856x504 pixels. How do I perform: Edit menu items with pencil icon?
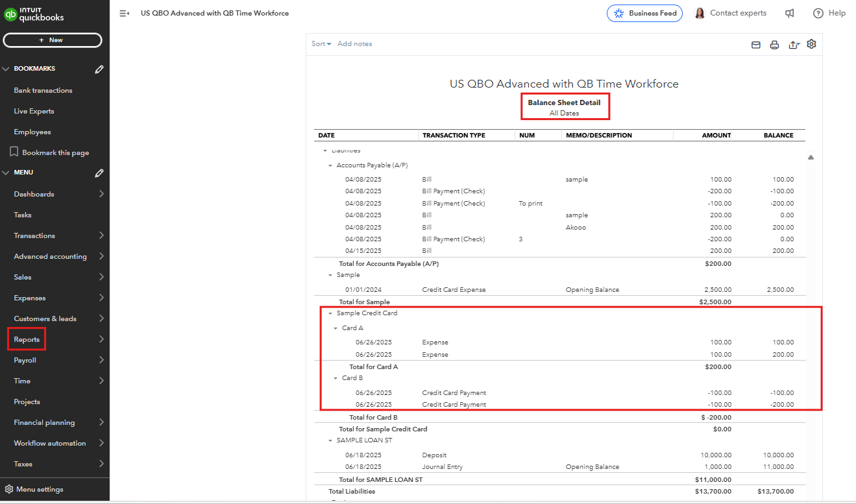pyautogui.click(x=99, y=173)
